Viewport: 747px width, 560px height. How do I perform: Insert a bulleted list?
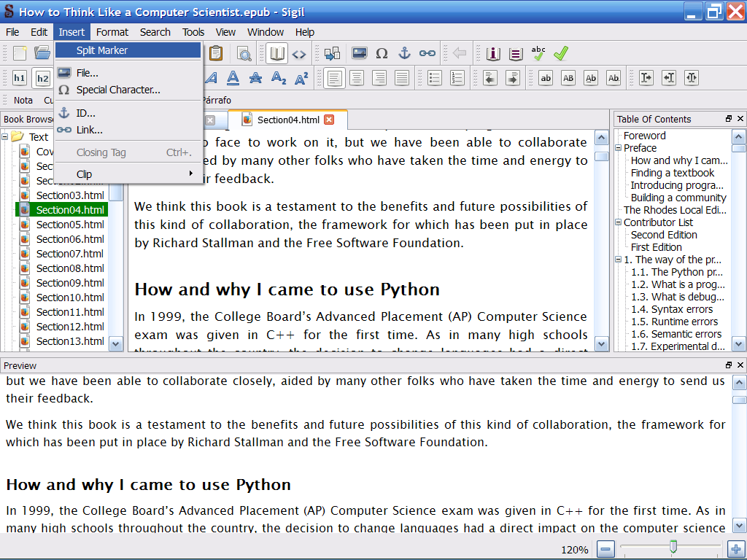point(435,78)
